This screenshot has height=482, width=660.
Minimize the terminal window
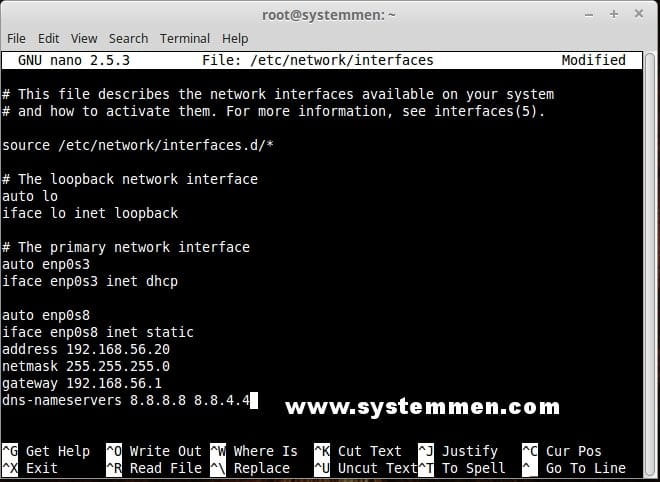pos(589,15)
